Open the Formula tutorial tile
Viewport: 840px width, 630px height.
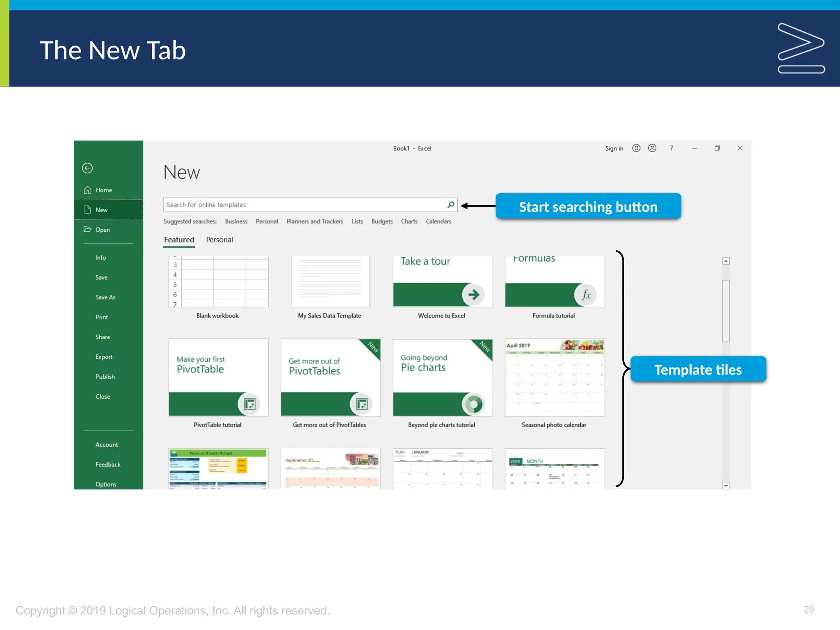coord(555,287)
